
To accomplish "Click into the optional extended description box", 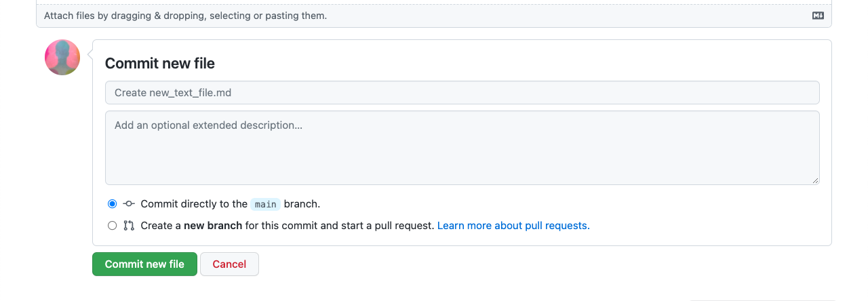I will (x=462, y=148).
